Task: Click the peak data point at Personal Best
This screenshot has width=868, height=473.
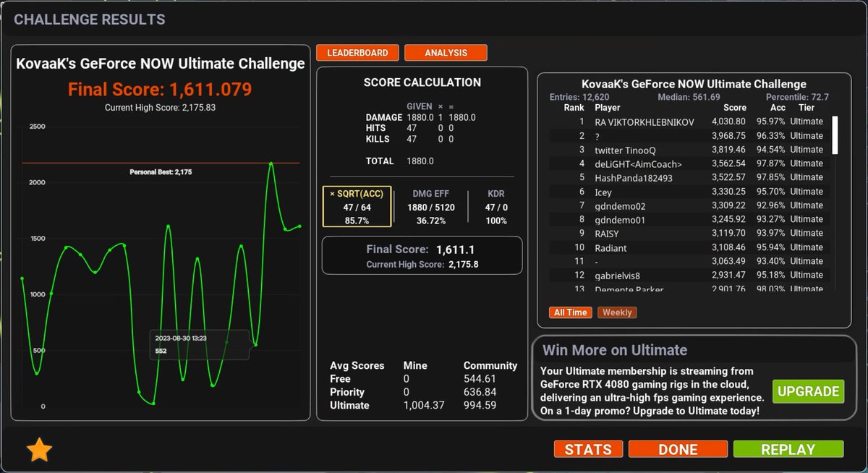Action: [x=271, y=163]
